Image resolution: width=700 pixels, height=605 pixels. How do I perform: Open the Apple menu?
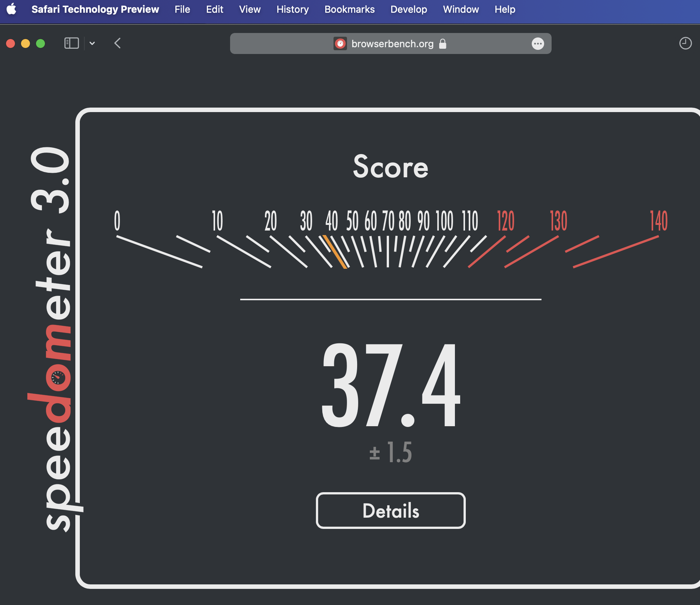(12, 9)
